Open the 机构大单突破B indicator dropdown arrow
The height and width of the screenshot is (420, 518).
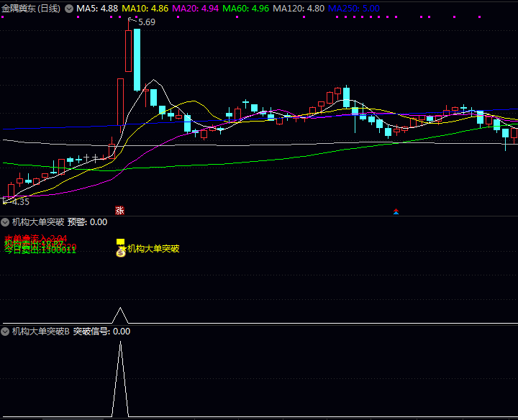6,332
